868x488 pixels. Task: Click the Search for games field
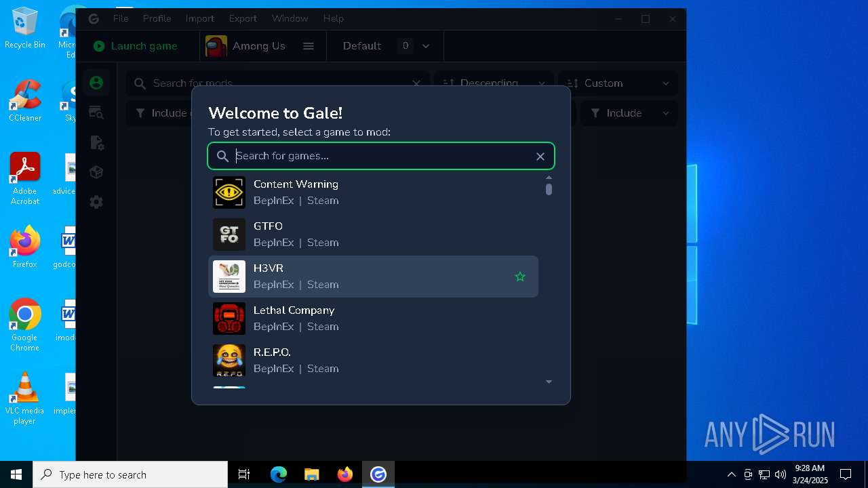[381, 156]
